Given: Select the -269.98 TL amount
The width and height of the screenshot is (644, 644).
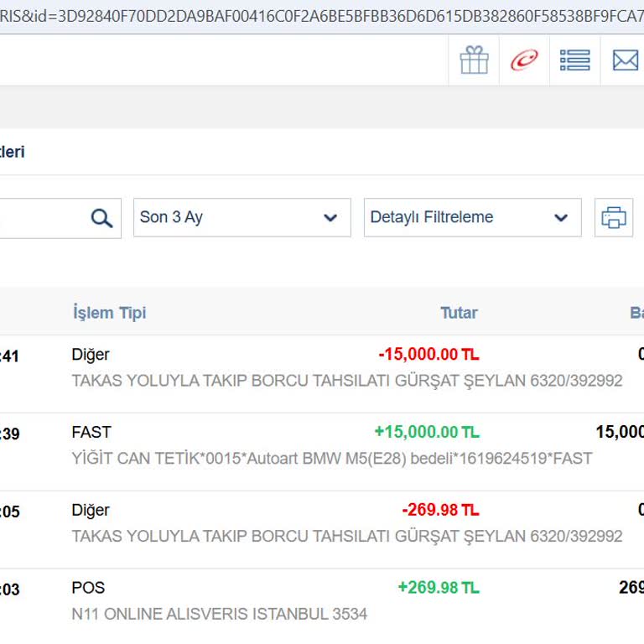Looking at the screenshot, I should point(440,510).
